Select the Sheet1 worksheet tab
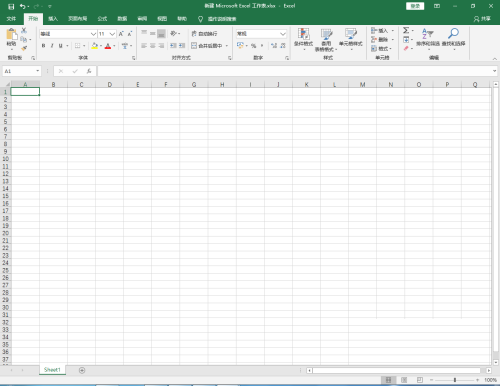Viewport: 500px width, 386px height. 52,370
